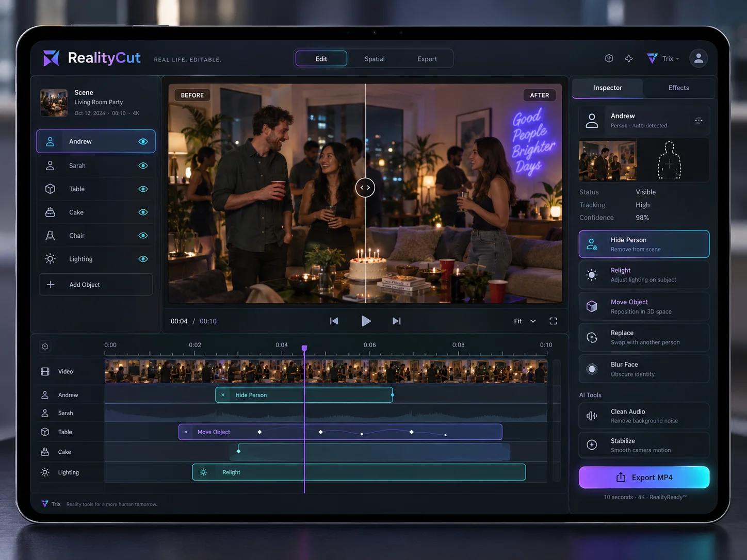Select the Replace person action
The image size is (747, 560).
(644, 337)
